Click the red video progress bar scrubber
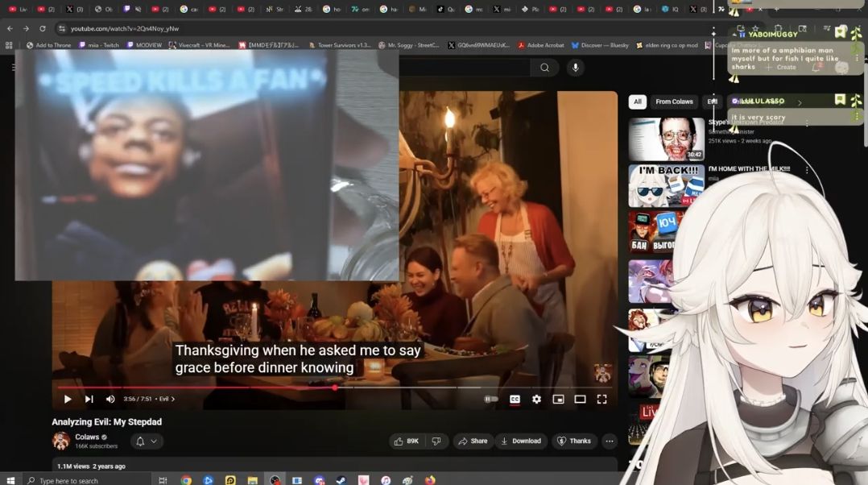 click(x=335, y=388)
